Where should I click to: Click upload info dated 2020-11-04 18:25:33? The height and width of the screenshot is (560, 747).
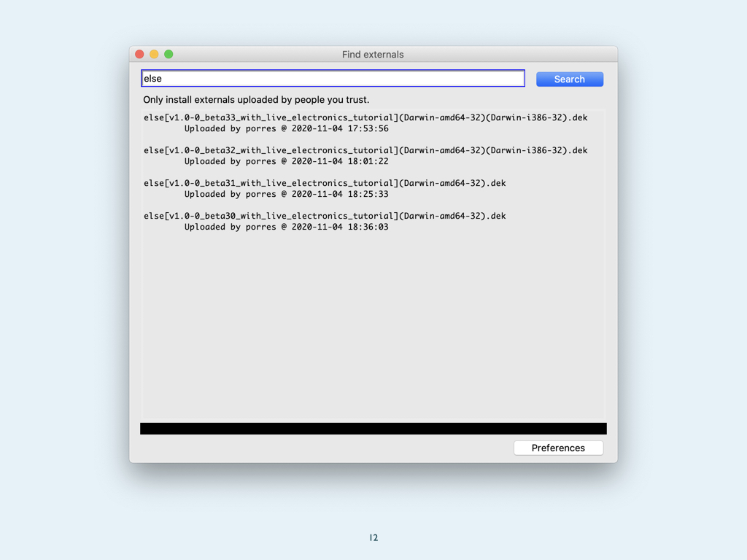pyautogui.click(x=286, y=194)
